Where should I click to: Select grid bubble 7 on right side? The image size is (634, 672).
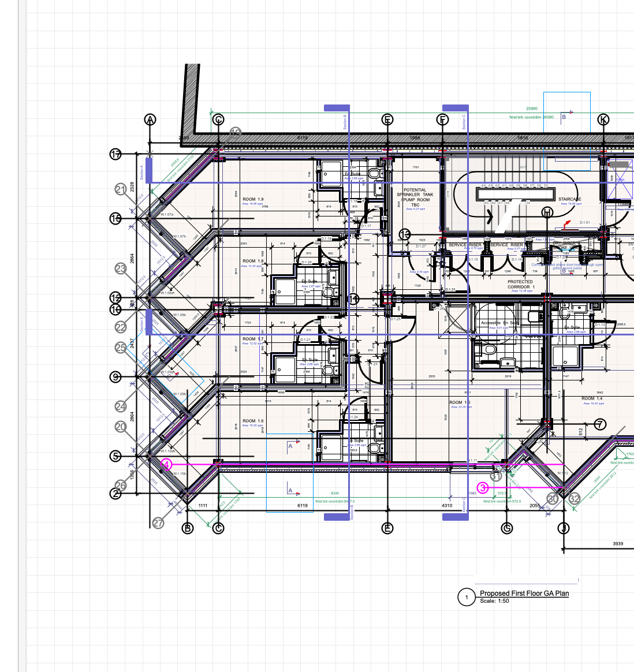click(x=600, y=424)
